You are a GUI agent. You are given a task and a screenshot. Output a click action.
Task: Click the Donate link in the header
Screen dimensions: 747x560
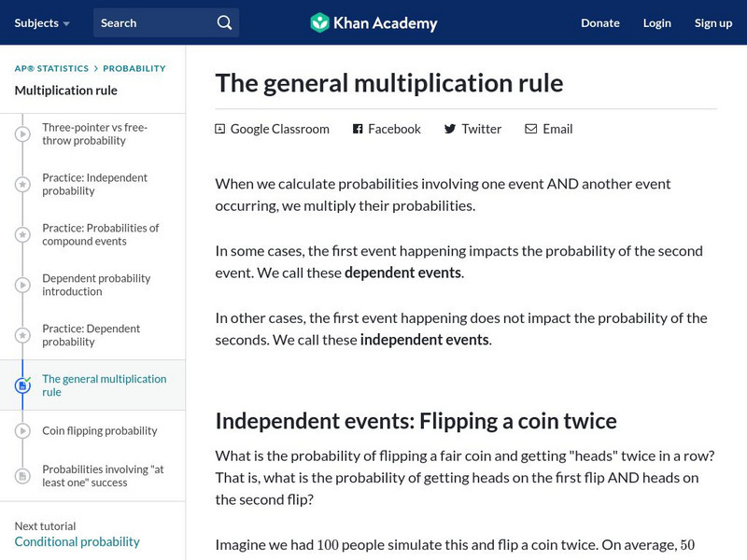pyautogui.click(x=600, y=22)
